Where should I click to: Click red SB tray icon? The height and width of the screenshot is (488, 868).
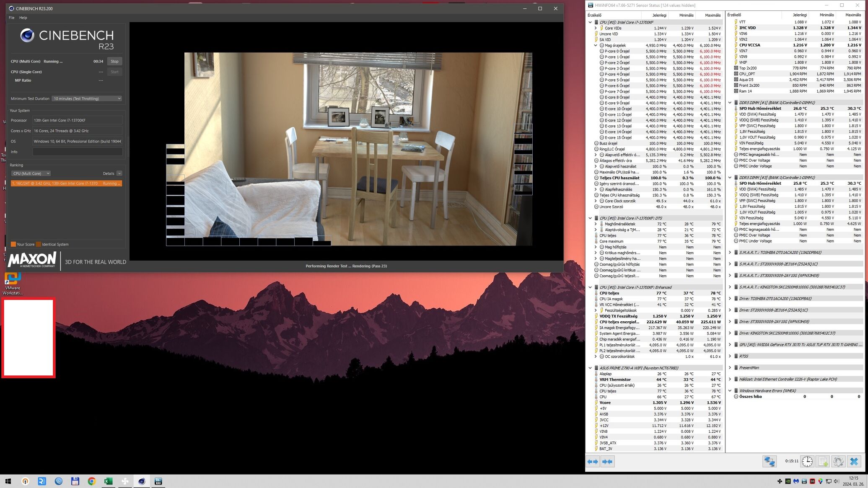[x=812, y=481]
